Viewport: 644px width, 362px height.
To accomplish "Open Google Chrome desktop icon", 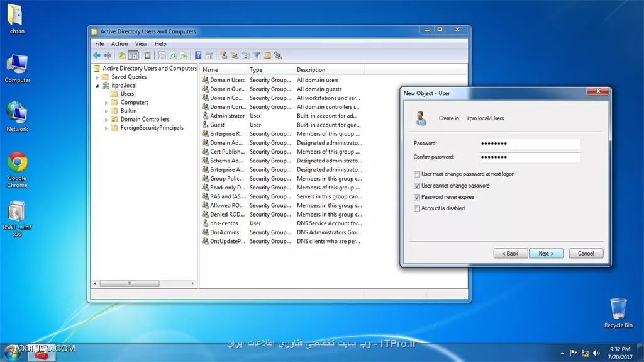I will click(x=17, y=170).
